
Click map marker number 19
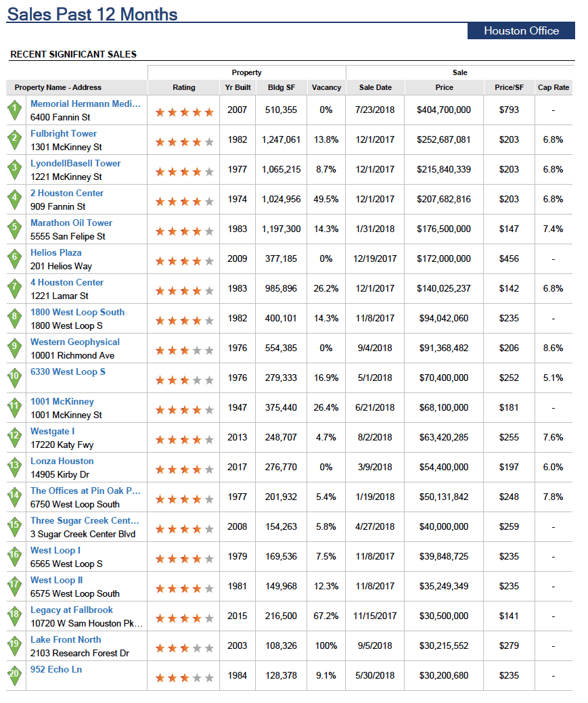(x=15, y=646)
